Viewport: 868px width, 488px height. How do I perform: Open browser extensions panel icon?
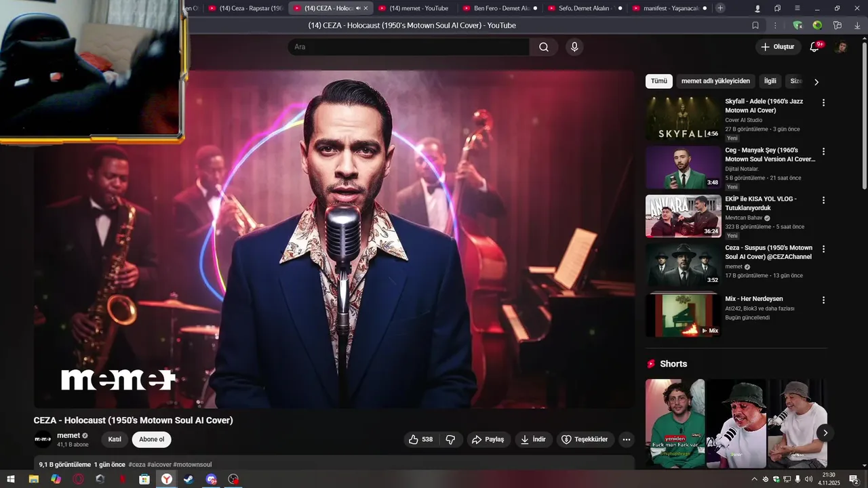pyautogui.click(x=837, y=25)
